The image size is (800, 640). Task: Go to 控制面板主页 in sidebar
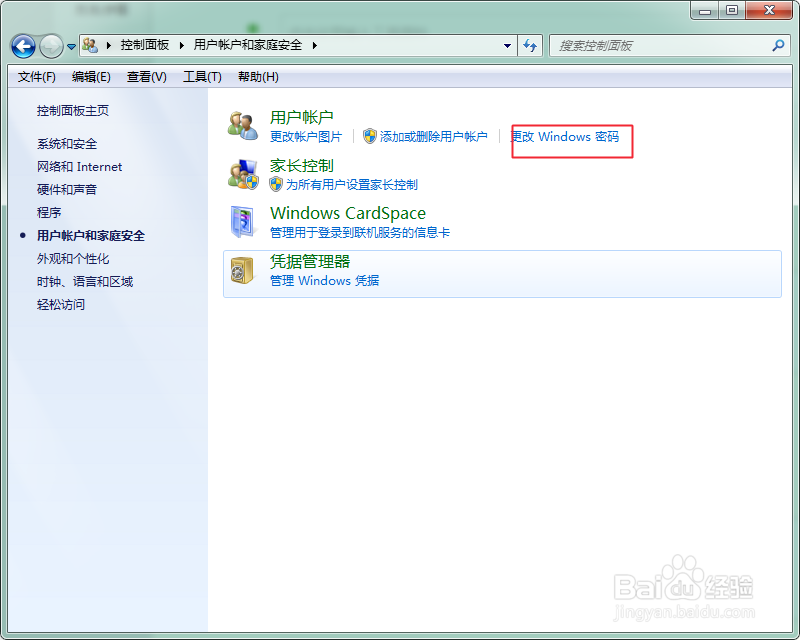point(72,111)
